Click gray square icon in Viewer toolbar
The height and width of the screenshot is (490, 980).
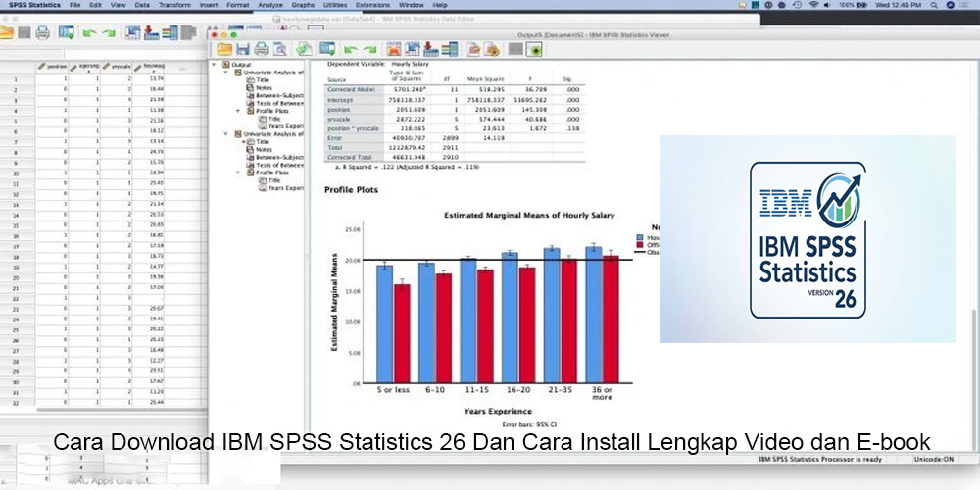(515, 49)
